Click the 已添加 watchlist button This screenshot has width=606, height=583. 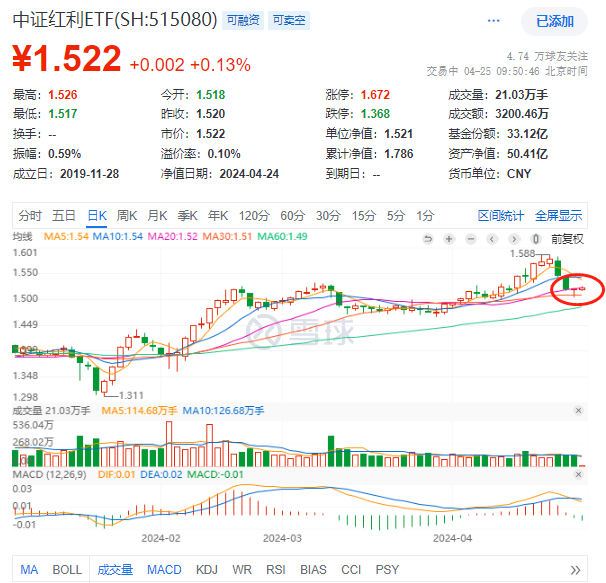click(x=554, y=21)
